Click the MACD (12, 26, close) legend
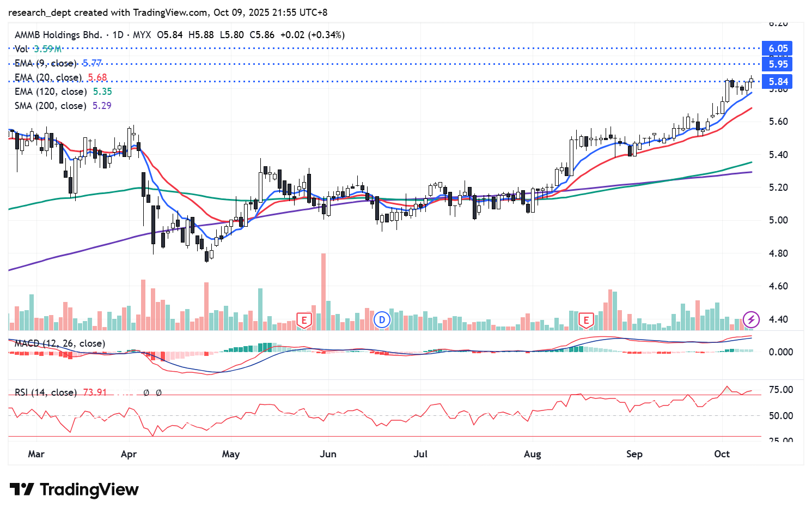The height and width of the screenshot is (514, 812). [59, 343]
